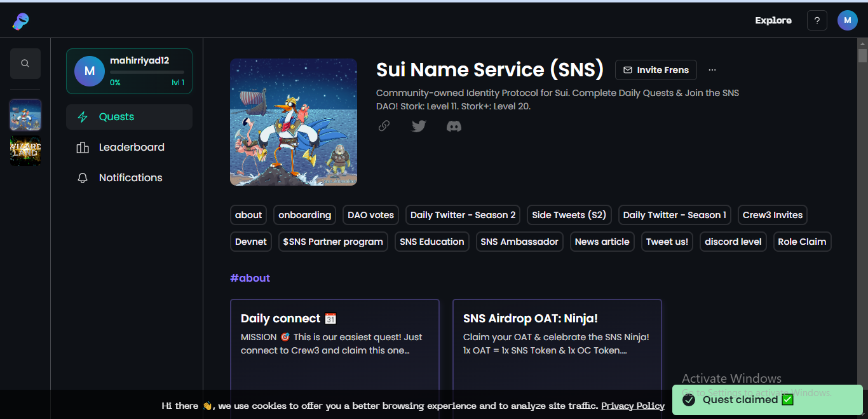The image size is (868, 419).
Task: Select the Tweet us! tag
Action: tap(667, 242)
